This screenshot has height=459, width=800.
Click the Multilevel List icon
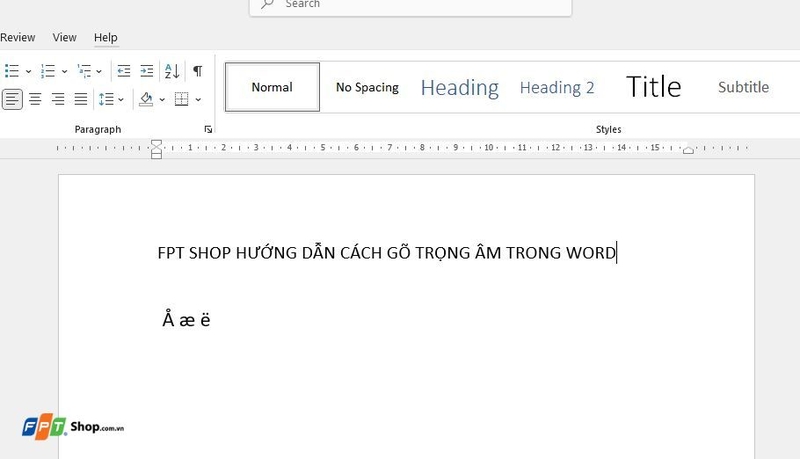point(84,71)
